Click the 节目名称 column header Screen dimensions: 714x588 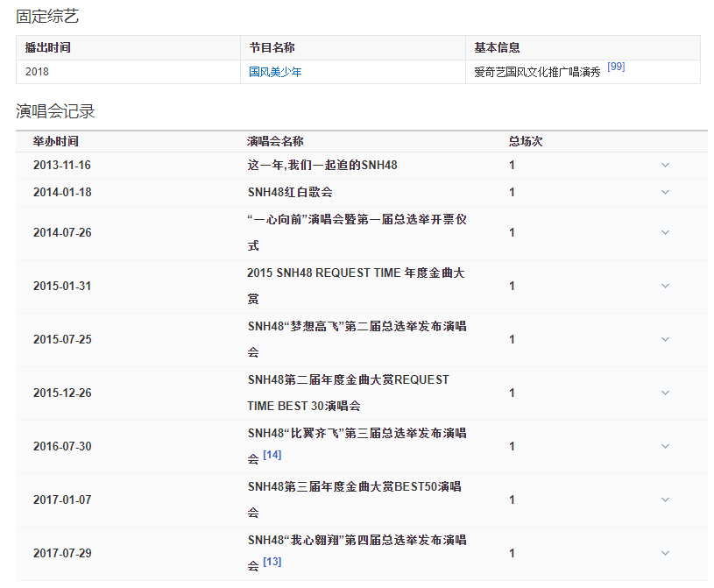click(x=272, y=47)
